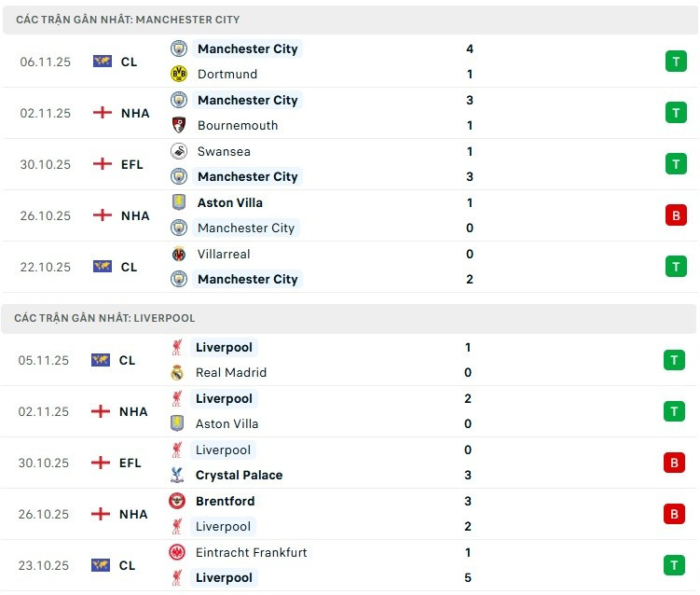700x595 pixels.
Task: Click the Aston Villa crest beside 26.10.25
Action: pyautogui.click(x=179, y=202)
